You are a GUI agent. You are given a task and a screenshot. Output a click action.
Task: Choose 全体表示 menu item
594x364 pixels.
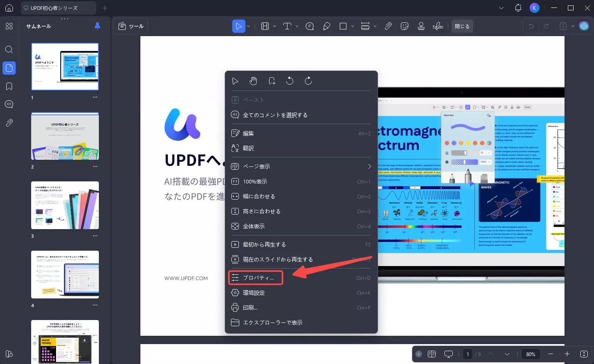coord(301,226)
